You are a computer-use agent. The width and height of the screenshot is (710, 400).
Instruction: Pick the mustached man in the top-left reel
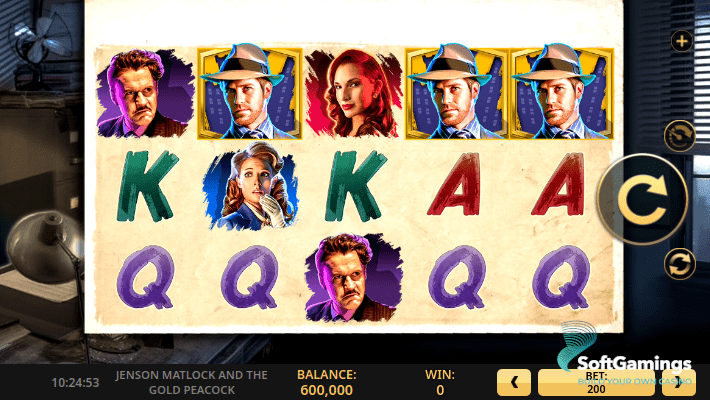pos(145,93)
